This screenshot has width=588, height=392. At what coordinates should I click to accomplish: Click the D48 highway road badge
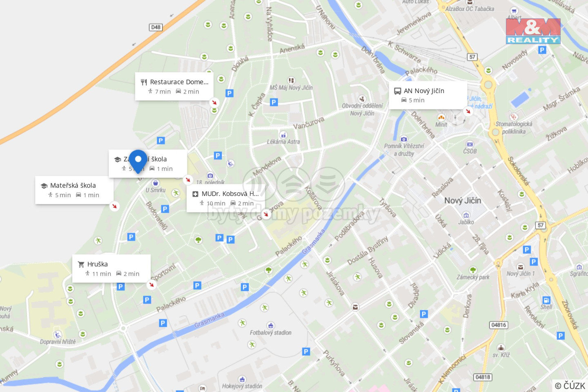tap(156, 27)
